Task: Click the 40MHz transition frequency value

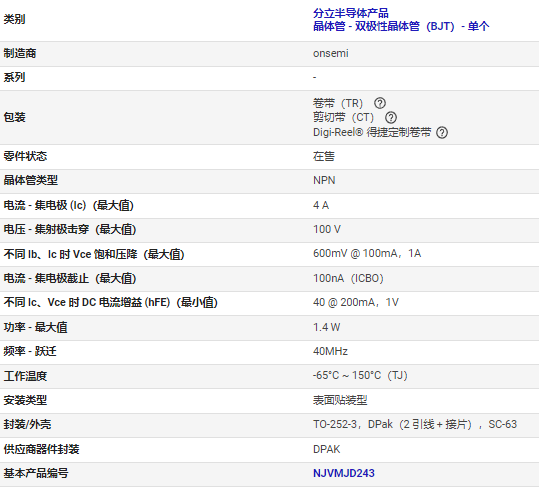Action: pos(330,351)
